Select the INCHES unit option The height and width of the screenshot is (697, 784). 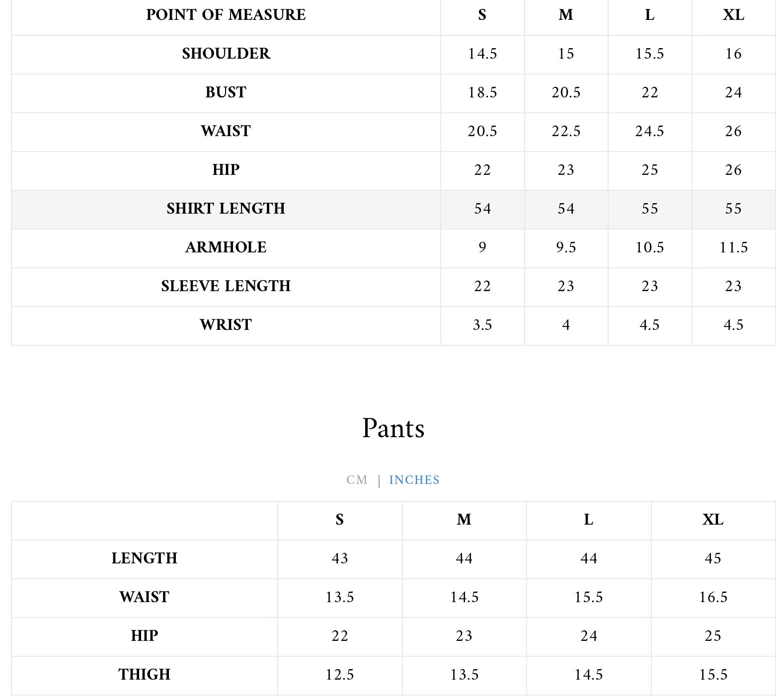pyautogui.click(x=414, y=480)
